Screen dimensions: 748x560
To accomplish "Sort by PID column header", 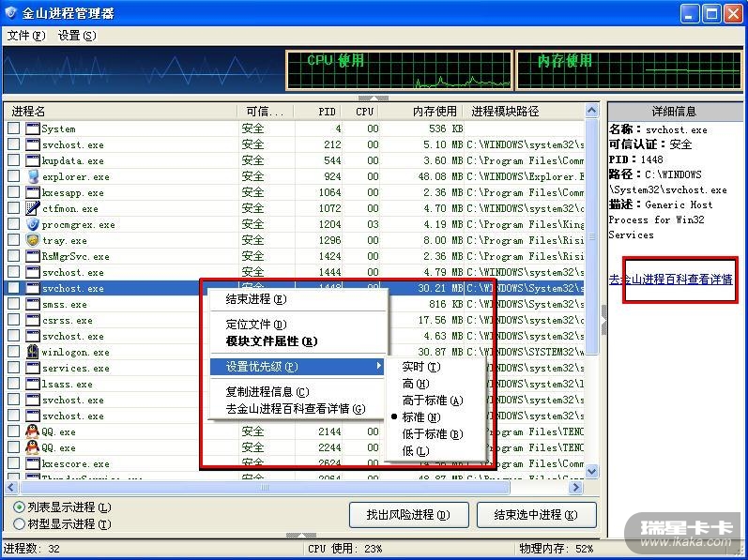I will pyautogui.click(x=318, y=112).
